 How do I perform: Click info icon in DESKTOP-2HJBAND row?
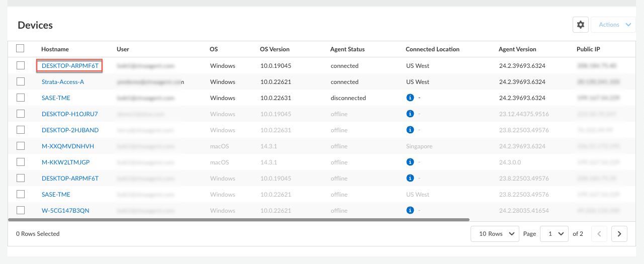pyautogui.click(x=410, y=130)
